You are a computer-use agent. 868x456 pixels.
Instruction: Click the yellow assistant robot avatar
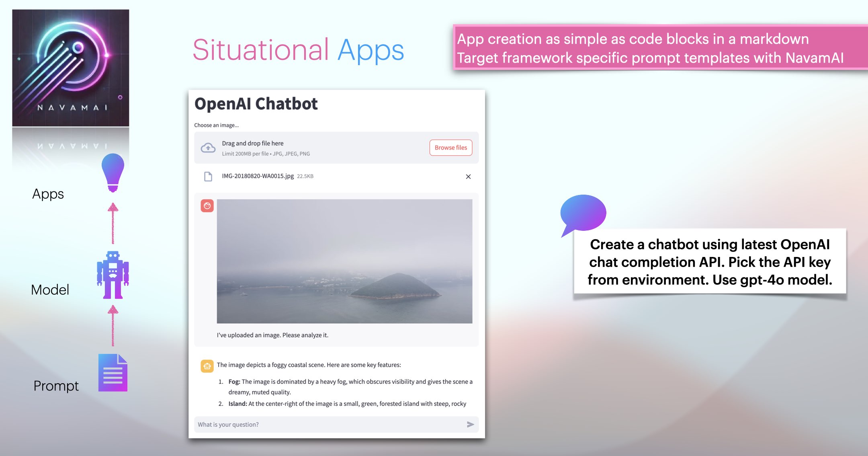207,366
